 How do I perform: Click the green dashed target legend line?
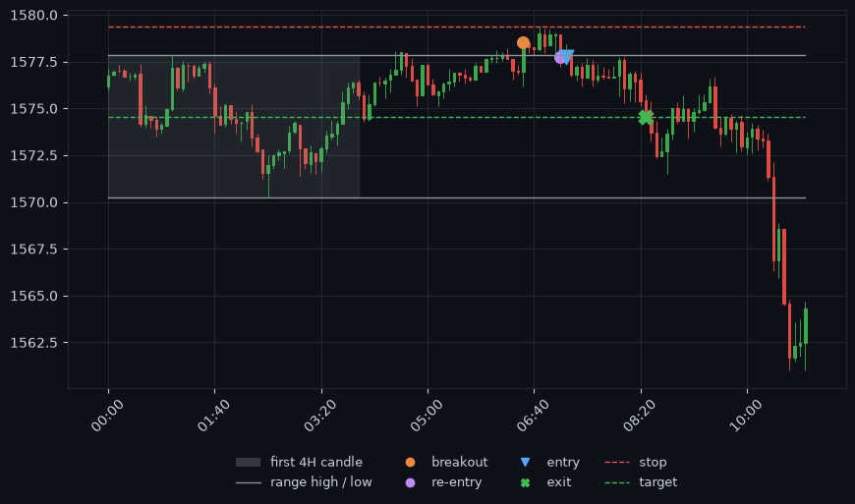click(617, 482)
